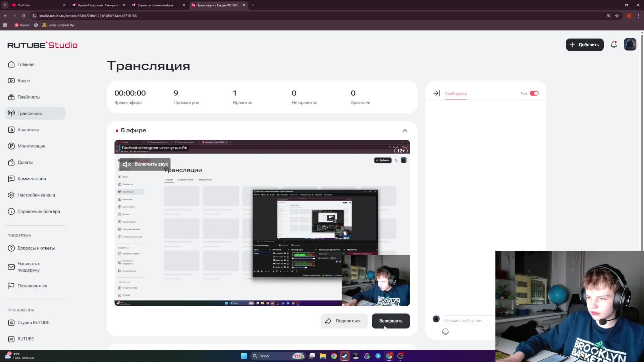Open Донаты section in sidebar
644x362 pixels.
[x=25, y=162]
